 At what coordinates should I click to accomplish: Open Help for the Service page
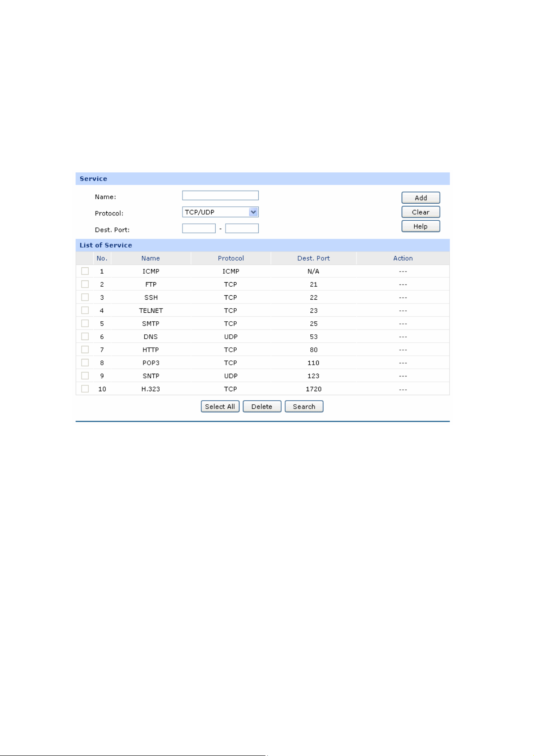click(421, 227)
